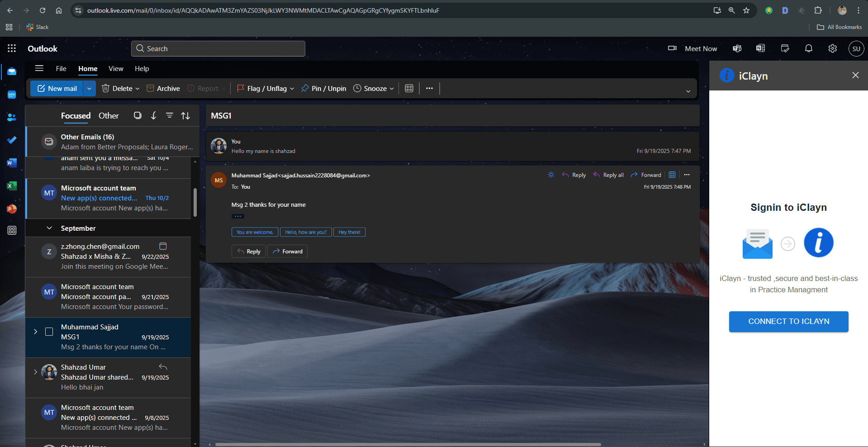Image resolution: width=868 pixels, height=447 pixels.
Task: Open the sort order arrows icon
Action: [x=185, y=116]
